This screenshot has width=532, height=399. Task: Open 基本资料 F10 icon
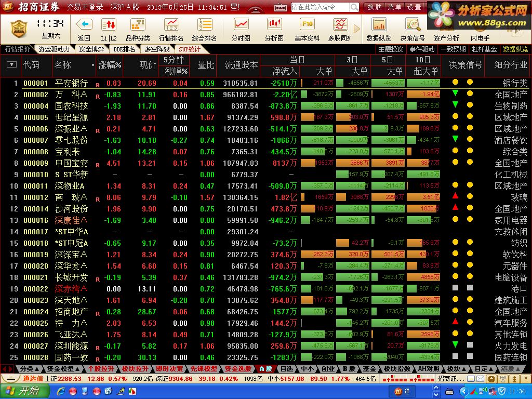(x=307, y=24)
